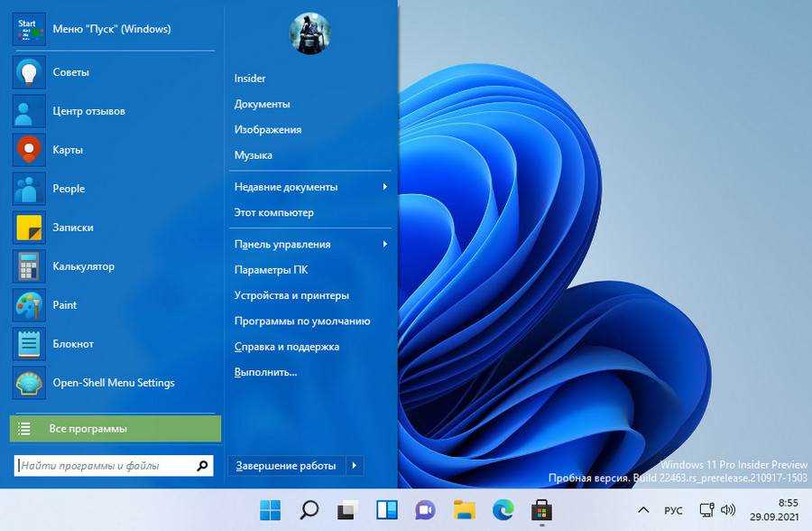The height and width of the screenshot is (531, 812).
Task: Open Все программы list
Action: tap(115, 429)
